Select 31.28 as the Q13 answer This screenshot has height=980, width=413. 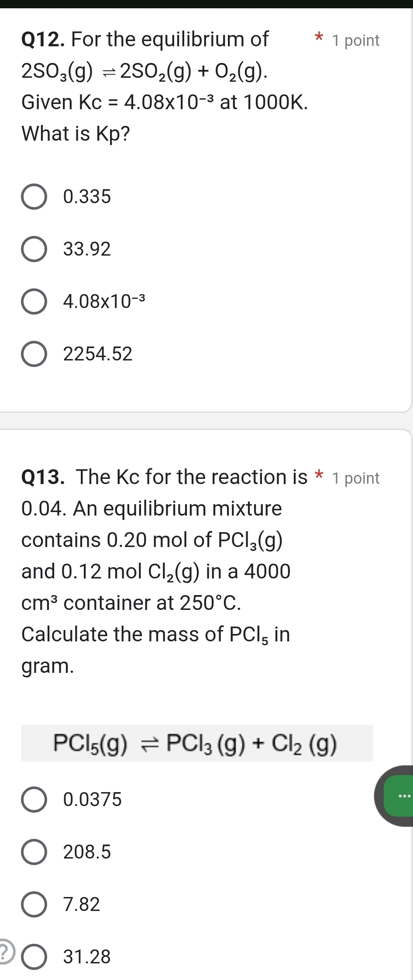coord(34,957)
